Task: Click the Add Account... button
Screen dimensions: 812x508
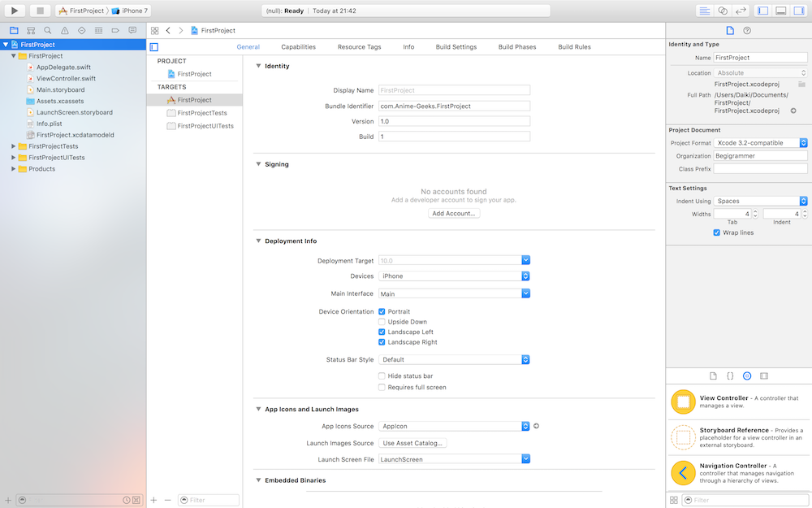Action: point(454,213)
